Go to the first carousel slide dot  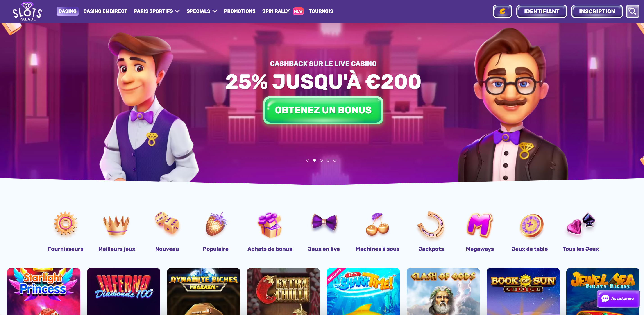pyautogui.click(x=308, y=160)
